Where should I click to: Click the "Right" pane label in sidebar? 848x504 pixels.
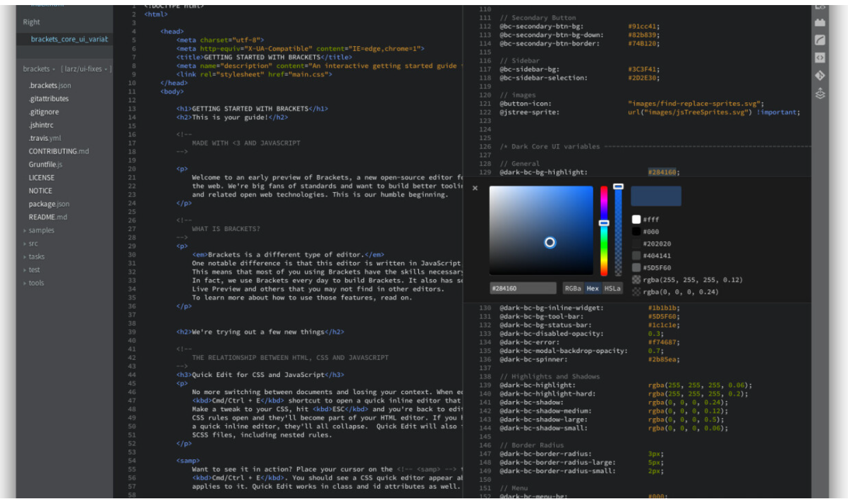pos(32,22)
